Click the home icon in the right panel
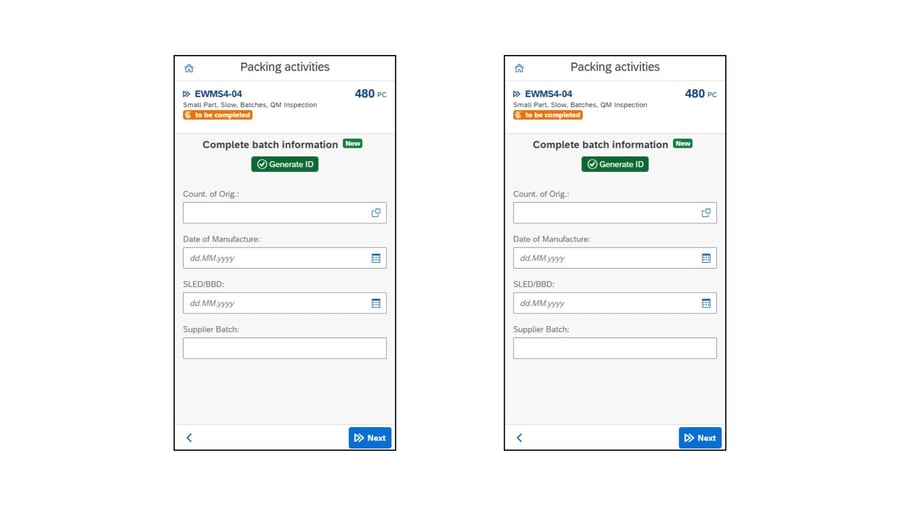 pos(519,68)
